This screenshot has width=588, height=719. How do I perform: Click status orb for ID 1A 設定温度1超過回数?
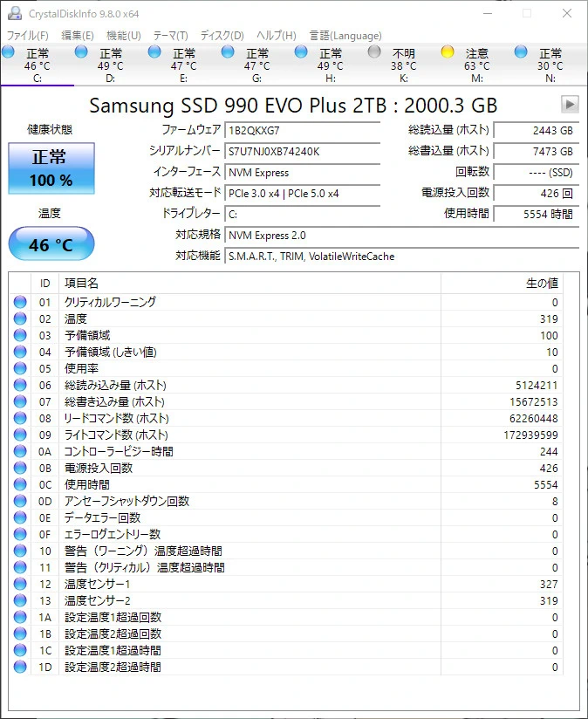coord(20,617)
